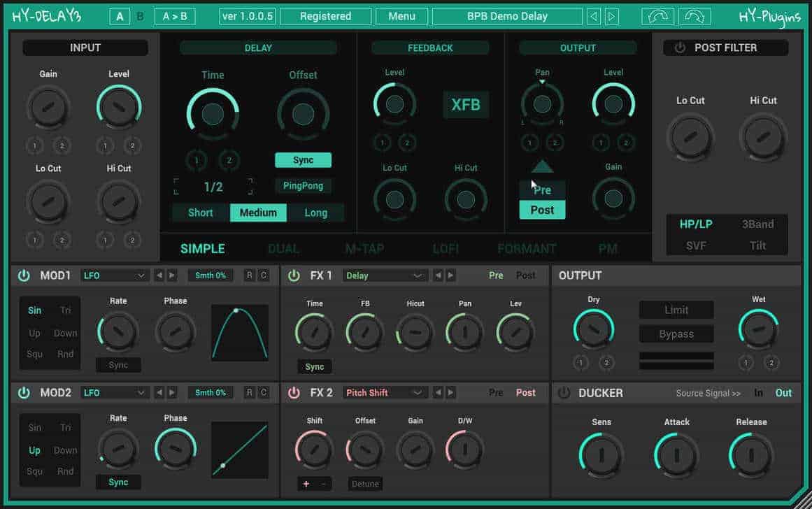Enable the Limit output option
This screenshot has width=812, height=509.
tap(676, 310)
